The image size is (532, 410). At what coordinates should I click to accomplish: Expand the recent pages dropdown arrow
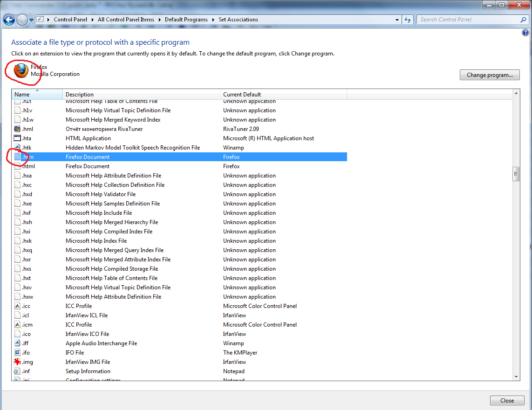(x=31, y=20)
